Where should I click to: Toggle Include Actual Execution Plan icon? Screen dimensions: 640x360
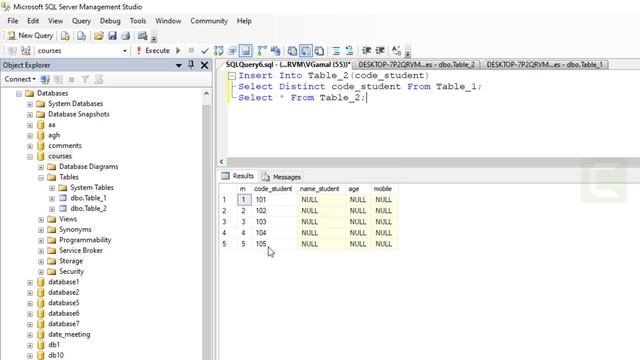(262, 51)
